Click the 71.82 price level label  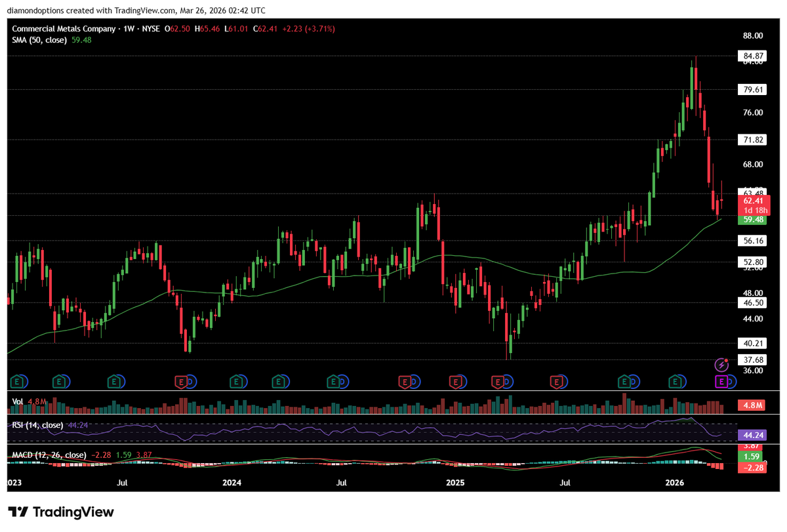pyautogui.click(x=752, y=140)
